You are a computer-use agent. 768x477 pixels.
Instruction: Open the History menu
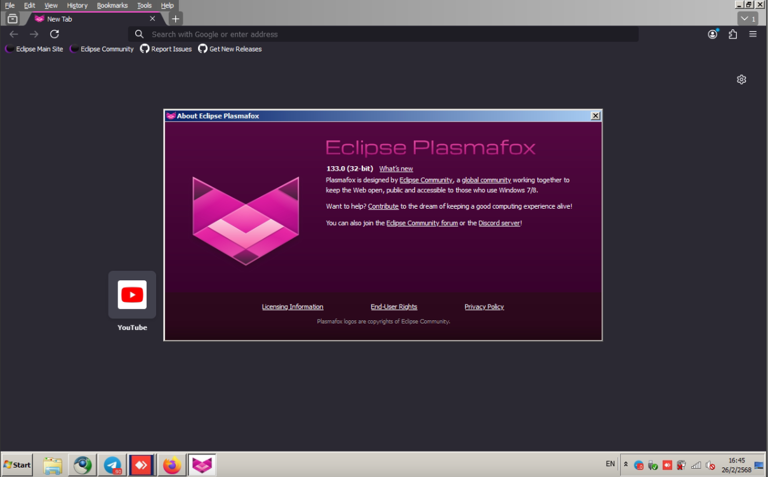coord(77,5)
